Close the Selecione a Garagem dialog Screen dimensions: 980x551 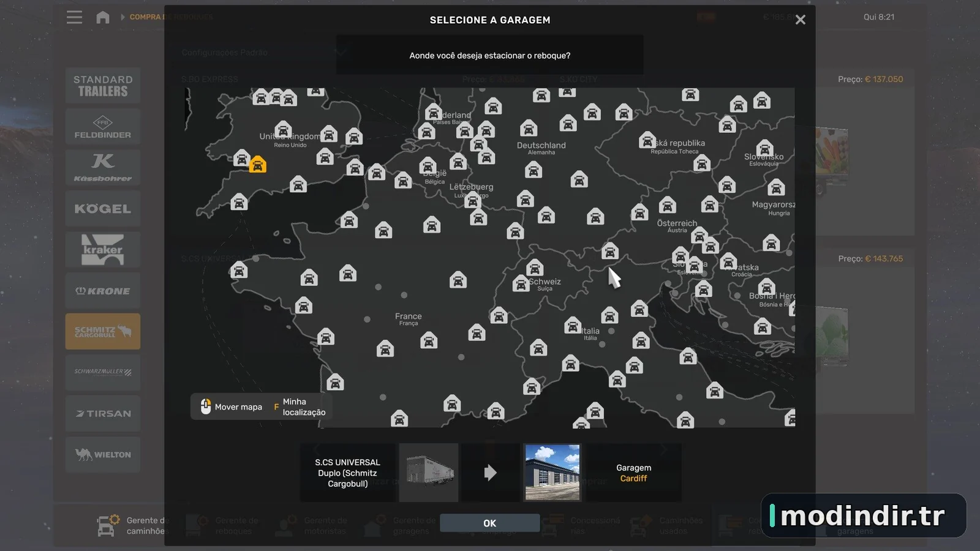(800, 20)
